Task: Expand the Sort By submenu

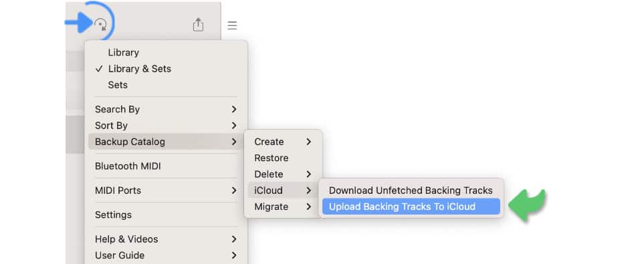Action: [166, 126]
